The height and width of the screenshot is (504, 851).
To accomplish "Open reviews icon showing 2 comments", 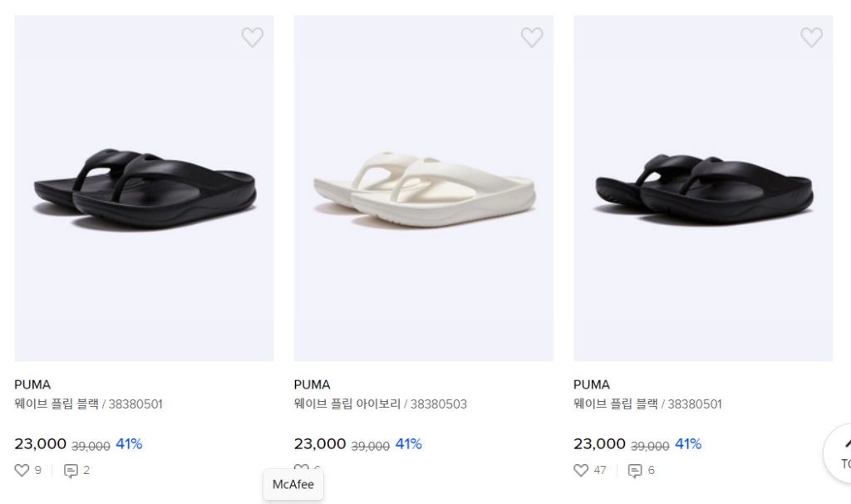I will pos(71,471).
